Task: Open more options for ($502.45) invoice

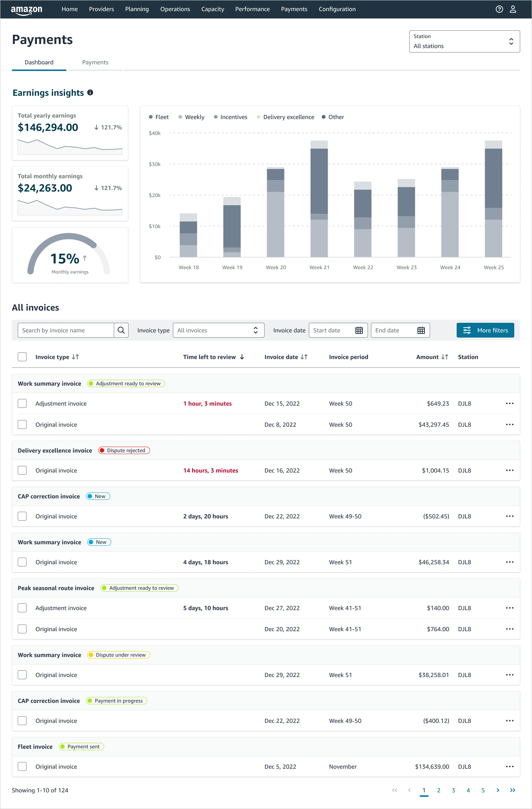Action: (x=510, y=516)
